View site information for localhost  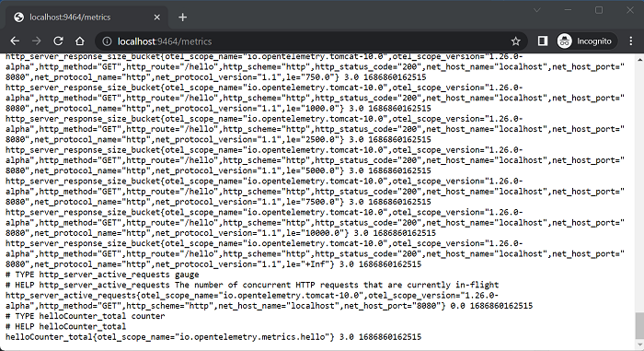click(107, 41)
